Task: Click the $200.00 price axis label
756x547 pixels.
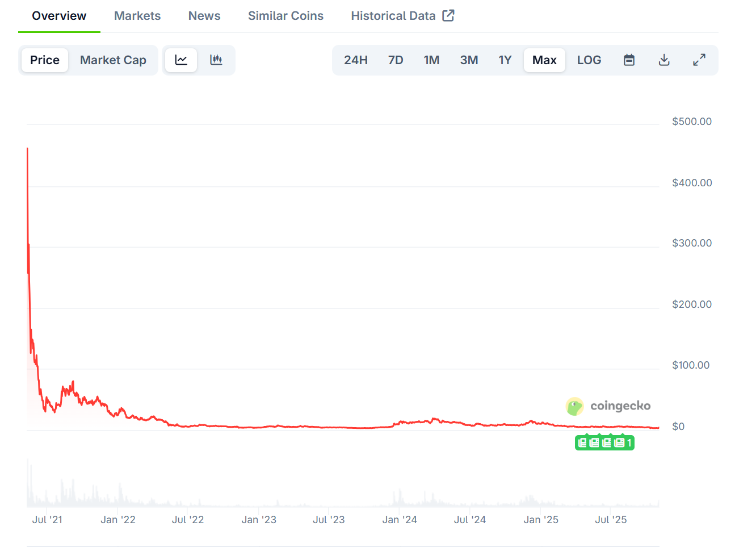Action: pos(692,304)
